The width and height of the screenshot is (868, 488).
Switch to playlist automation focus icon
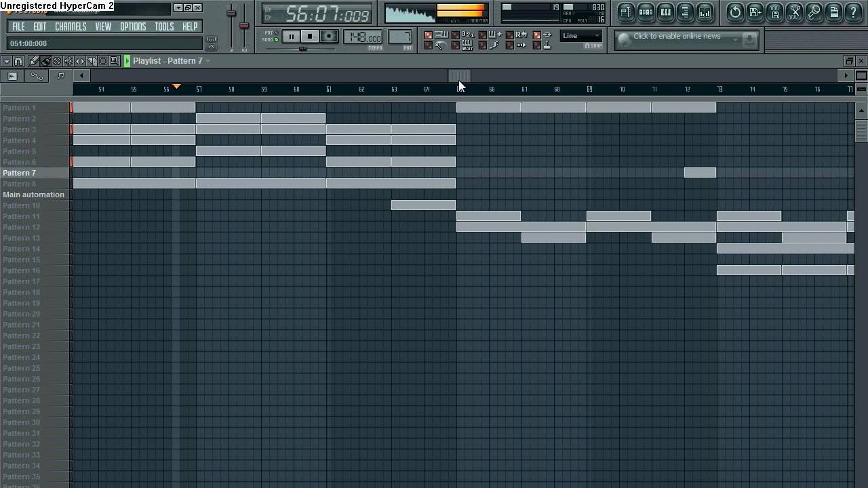click(37, 76)
